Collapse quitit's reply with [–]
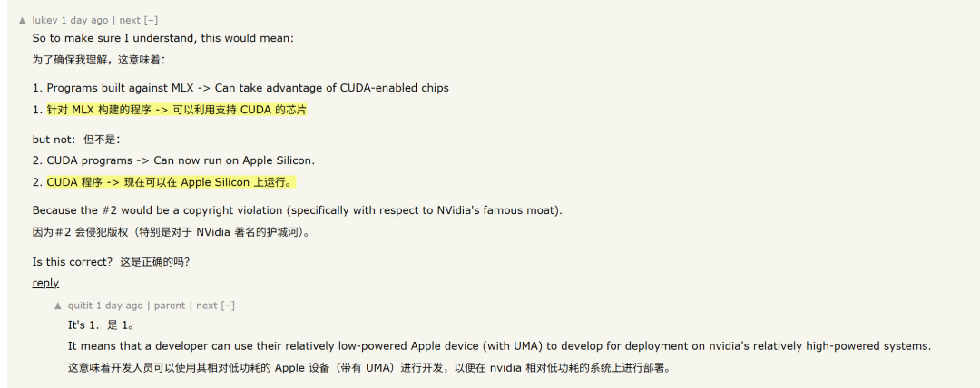The height and width of the screenshot is (388, 980). tap(228, 306)
